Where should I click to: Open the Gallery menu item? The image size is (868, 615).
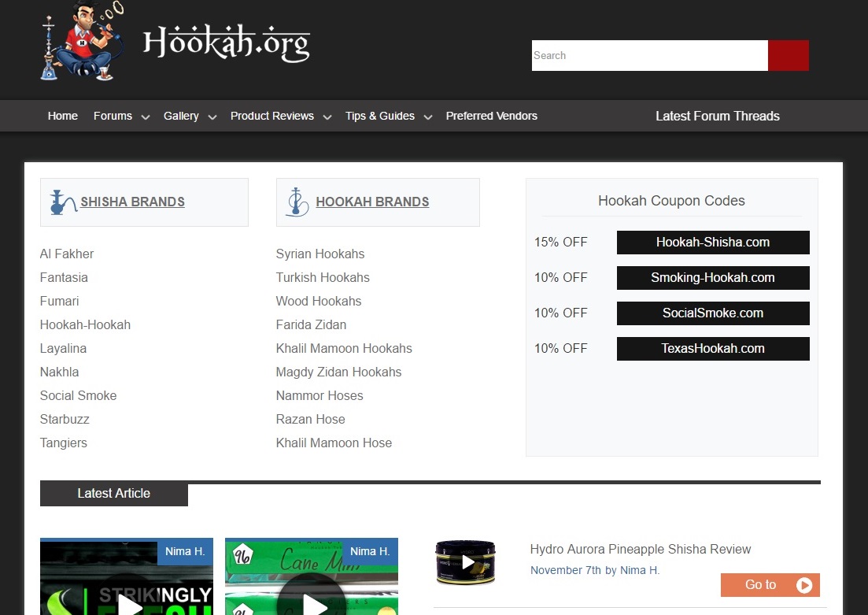click(181, 116)
